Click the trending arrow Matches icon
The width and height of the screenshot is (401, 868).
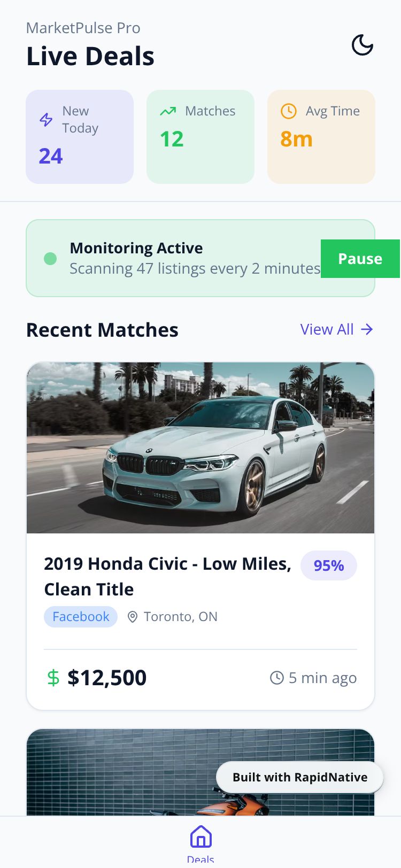168,111
